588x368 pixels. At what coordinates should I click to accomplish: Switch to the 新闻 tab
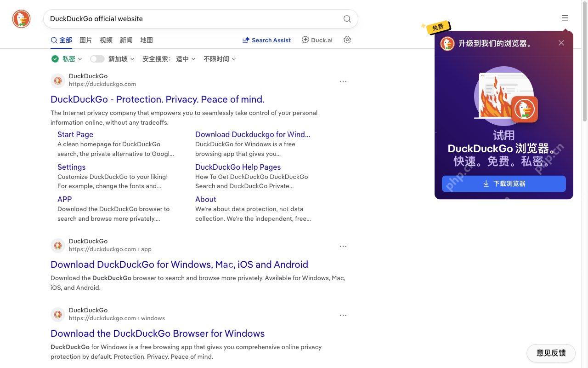(x=126, y=40)
